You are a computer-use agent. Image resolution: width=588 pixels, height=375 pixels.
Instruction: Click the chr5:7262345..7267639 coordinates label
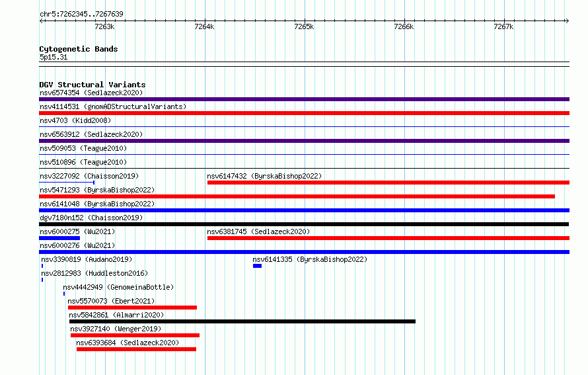(81, 15)
